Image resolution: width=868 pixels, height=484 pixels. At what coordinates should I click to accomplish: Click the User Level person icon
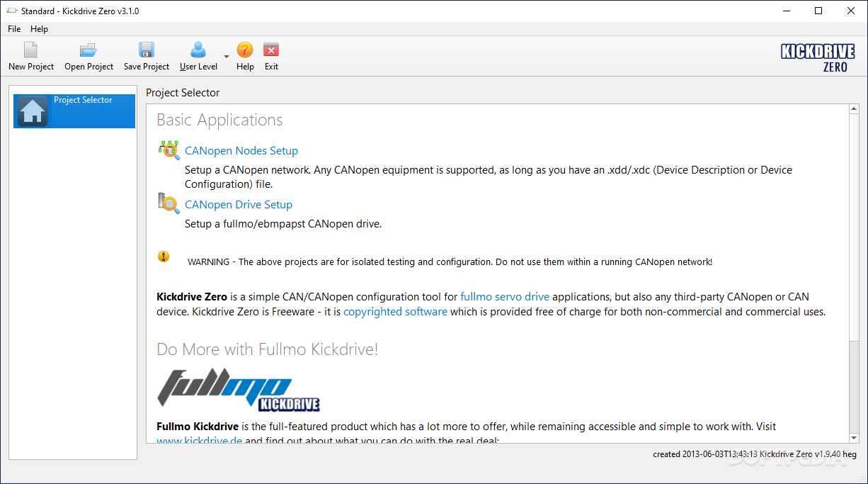click(198, 50)
